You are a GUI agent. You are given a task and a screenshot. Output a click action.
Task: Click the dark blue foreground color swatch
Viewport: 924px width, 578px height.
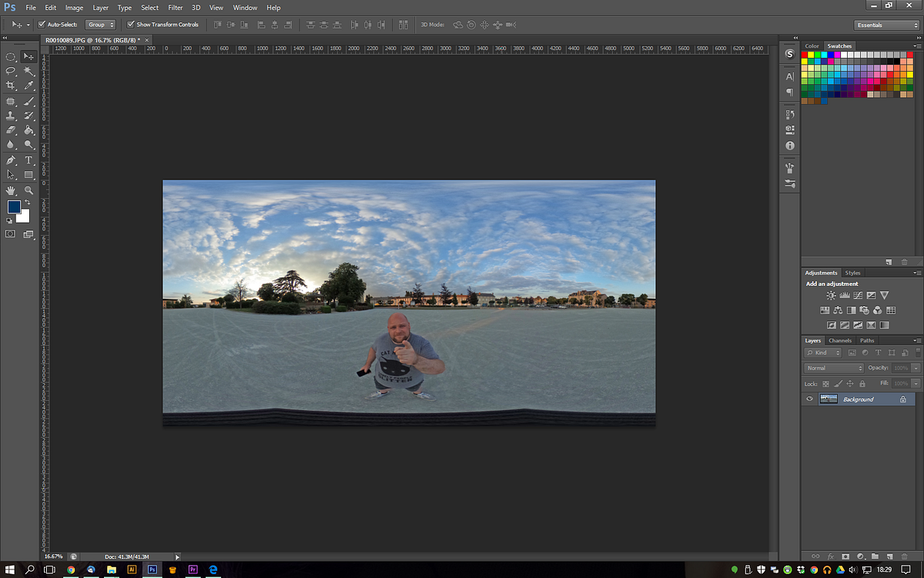click(x=15, y=206)
